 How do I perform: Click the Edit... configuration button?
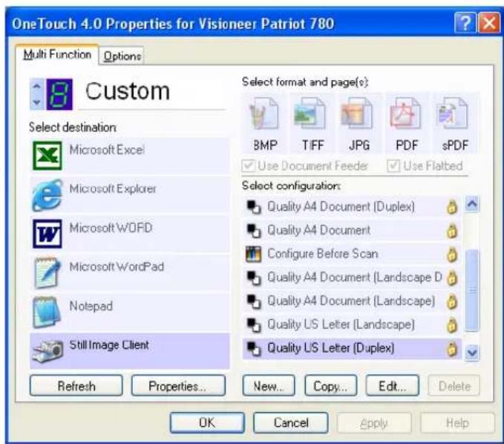[x=393, y=385]
